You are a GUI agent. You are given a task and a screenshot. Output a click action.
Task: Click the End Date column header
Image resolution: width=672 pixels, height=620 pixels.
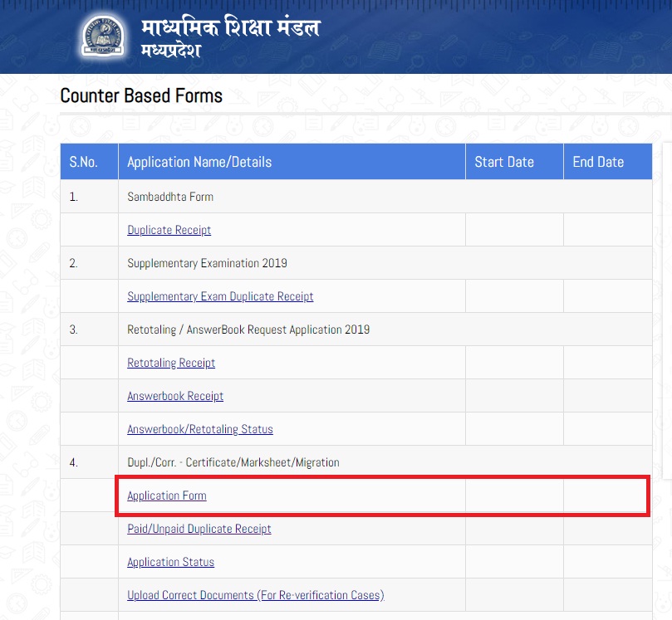coord(596,162)
